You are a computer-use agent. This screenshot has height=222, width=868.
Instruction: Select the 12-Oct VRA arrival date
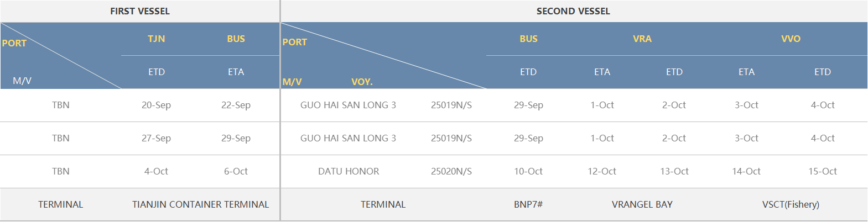602,171
